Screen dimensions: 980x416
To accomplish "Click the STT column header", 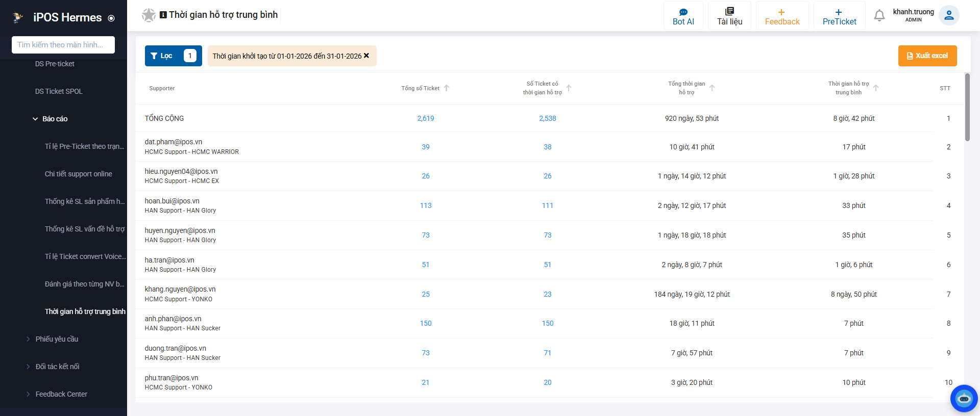I will click(x=945, y=88).
